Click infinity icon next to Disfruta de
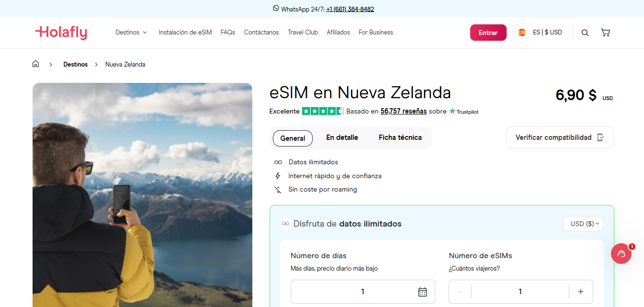644x307 pixels. 285,224
